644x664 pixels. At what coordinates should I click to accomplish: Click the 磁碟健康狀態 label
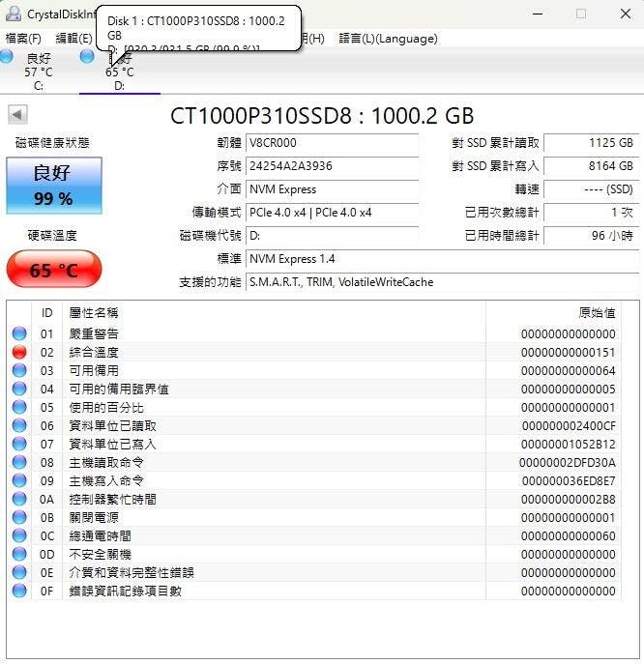(52, 143)
